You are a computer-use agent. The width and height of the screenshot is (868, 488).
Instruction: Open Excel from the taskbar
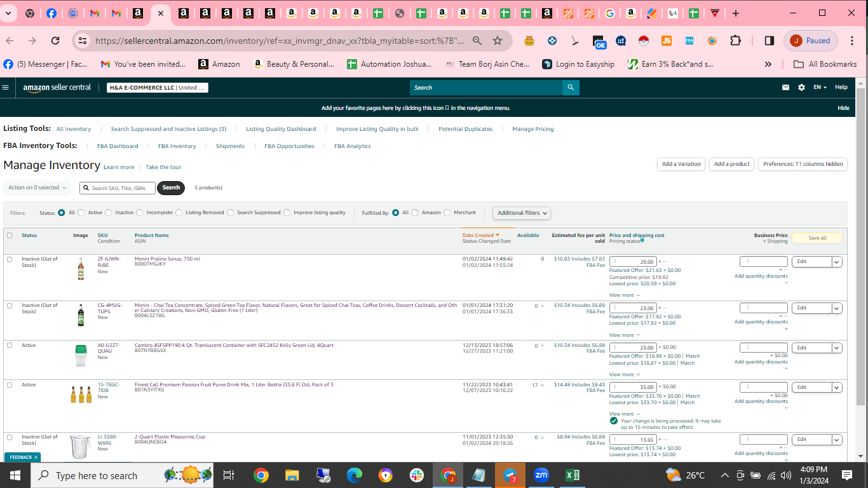[x=572, y=475]
